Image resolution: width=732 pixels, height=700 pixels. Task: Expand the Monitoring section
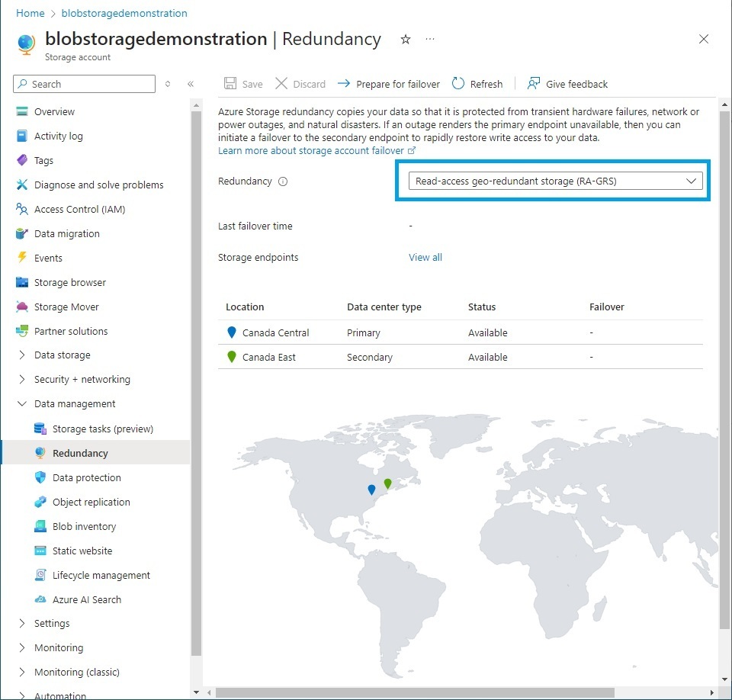21,647
